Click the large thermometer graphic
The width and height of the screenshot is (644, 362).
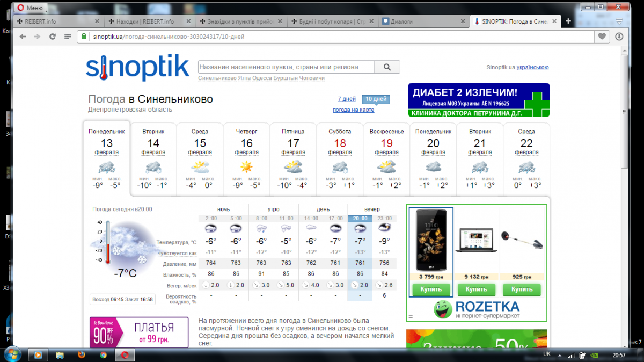pos(107,242)
